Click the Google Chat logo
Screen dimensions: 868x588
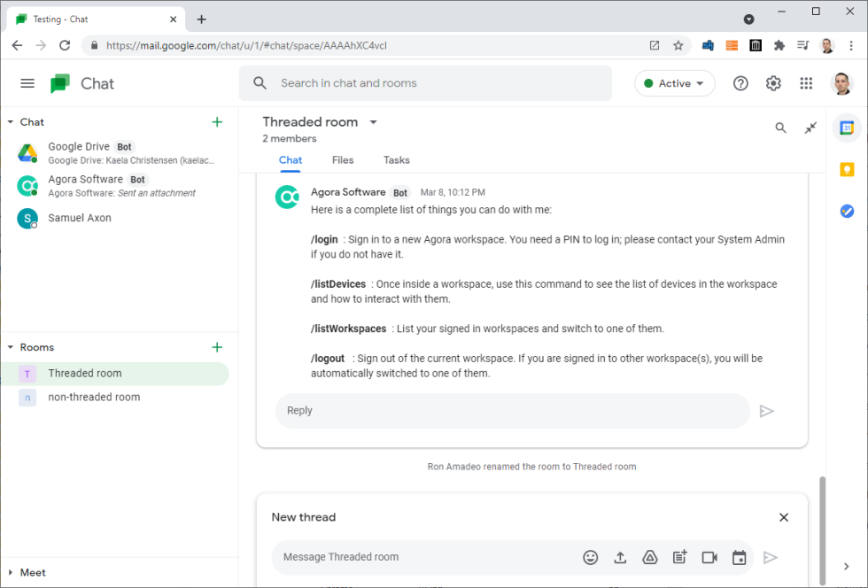[x=60, y=83]
